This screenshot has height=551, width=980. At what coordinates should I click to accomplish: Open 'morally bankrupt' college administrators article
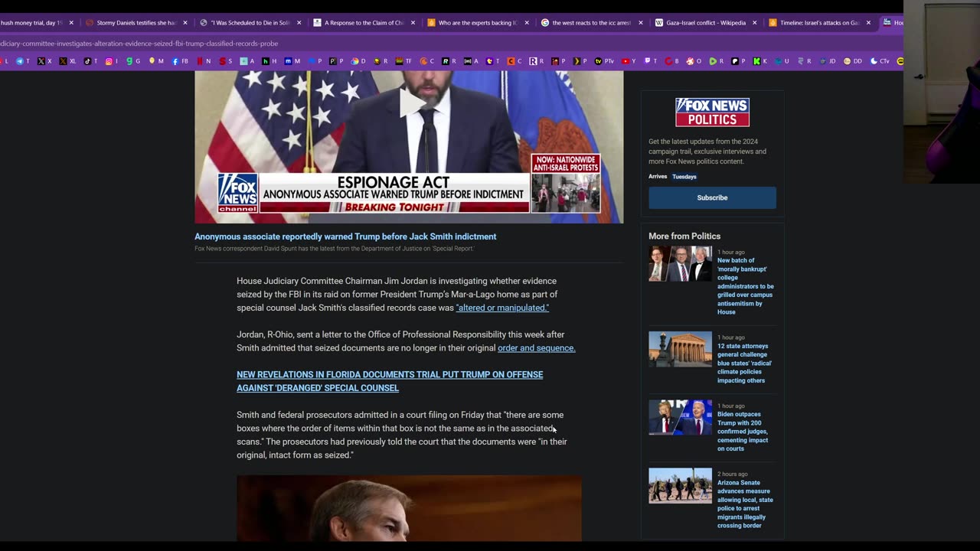746,286
